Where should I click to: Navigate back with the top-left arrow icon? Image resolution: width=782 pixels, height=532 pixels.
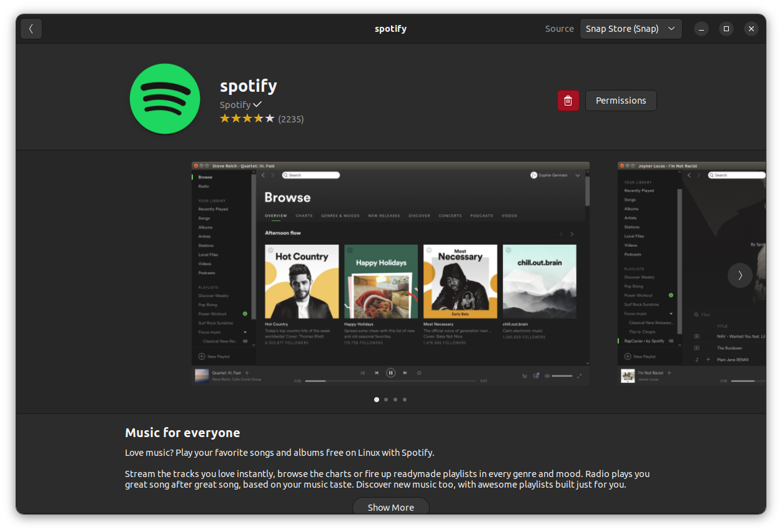(x=31, y=28)
